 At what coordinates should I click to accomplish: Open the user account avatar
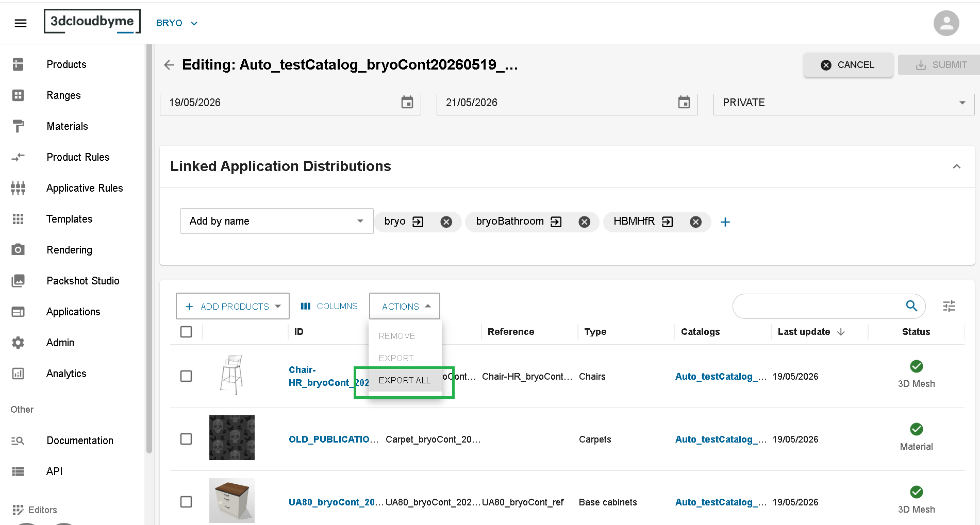[x=946, y=23]
